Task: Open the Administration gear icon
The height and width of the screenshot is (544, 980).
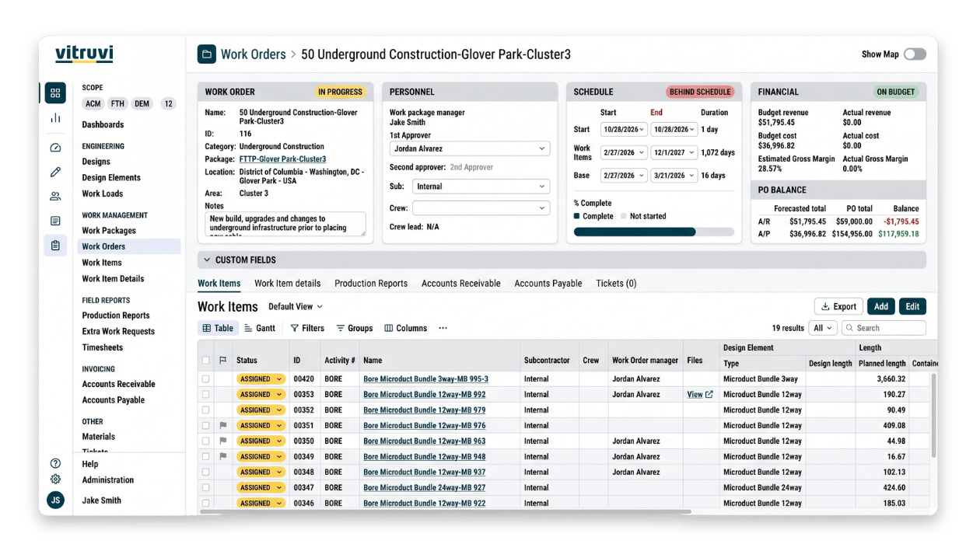Action: [55, 479]
